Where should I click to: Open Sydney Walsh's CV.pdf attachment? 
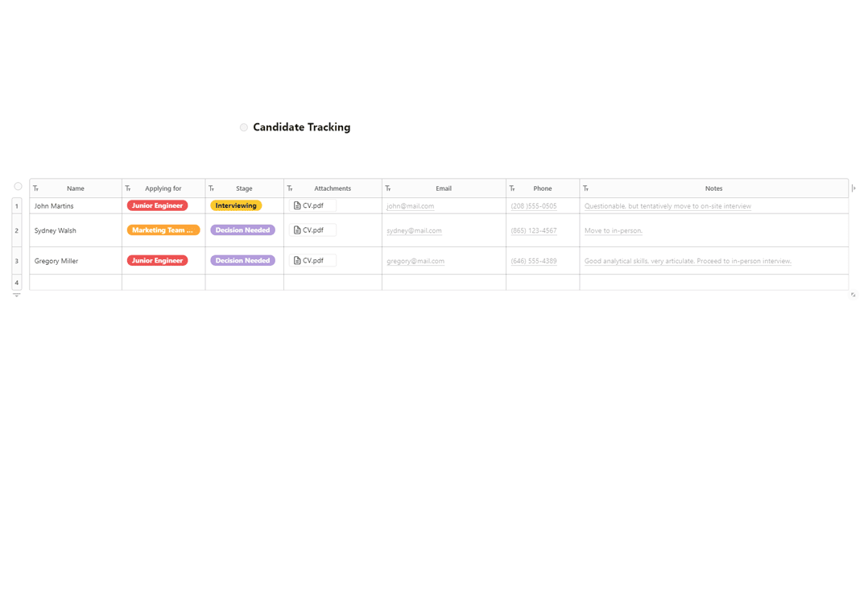tap(312, 230)
